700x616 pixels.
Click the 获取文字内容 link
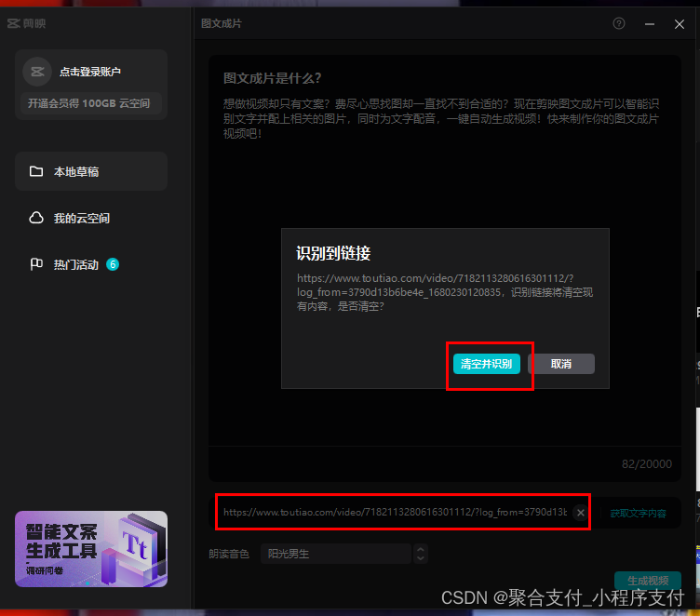click(638, 514)
